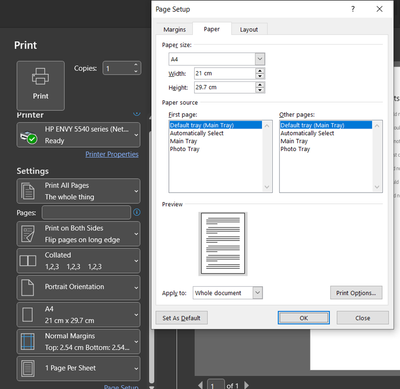Open the Apply to Whole document dropdown
Screen dimensions: 400x389
click(257, 293)
